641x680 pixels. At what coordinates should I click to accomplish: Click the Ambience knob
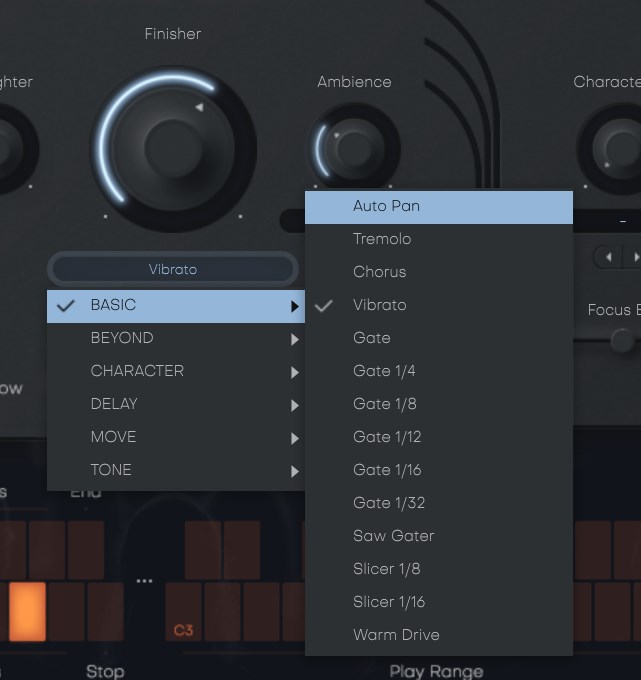point(354,148)
